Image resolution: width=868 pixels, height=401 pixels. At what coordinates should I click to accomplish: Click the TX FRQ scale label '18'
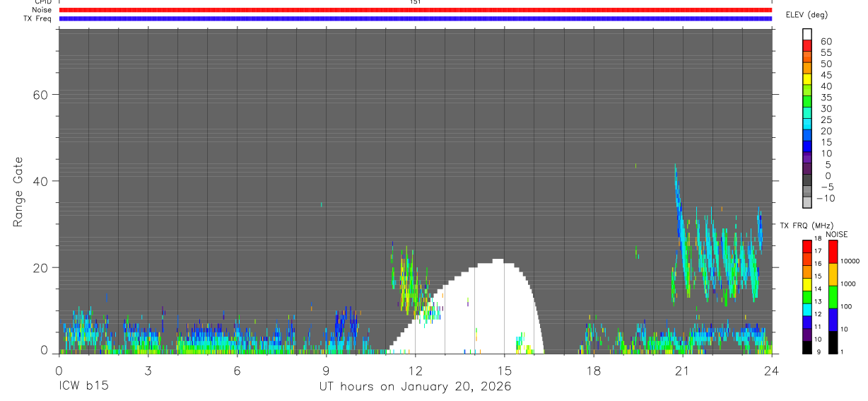click(817, 238)
